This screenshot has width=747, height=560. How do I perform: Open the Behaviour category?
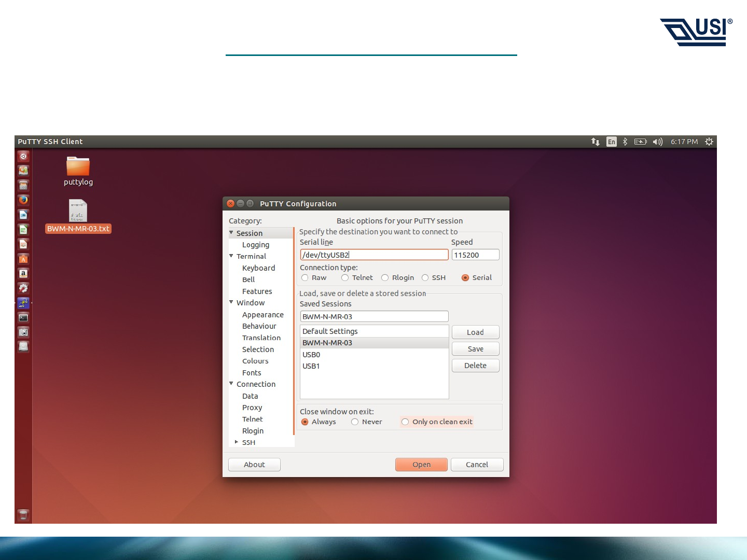click(x=259, y=326)
